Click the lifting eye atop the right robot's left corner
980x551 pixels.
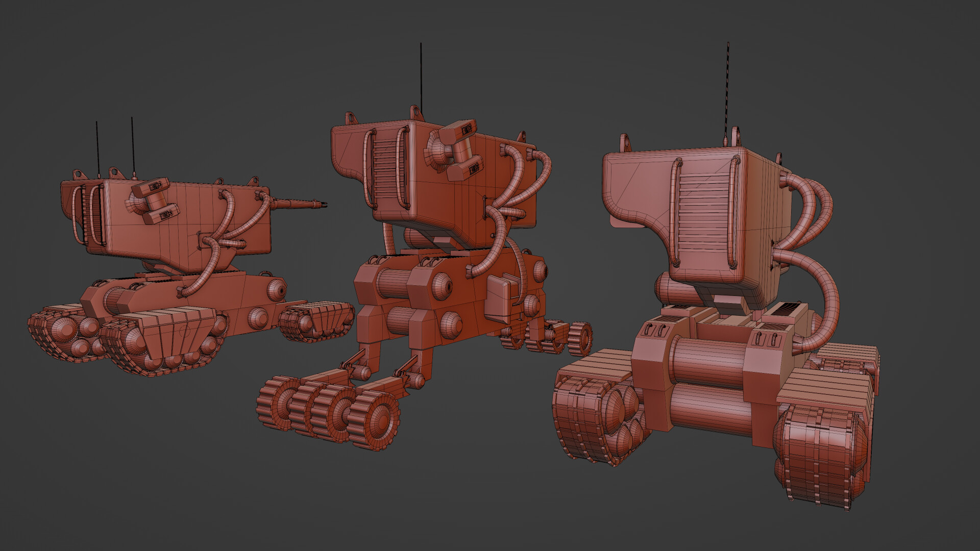point(625,143)
